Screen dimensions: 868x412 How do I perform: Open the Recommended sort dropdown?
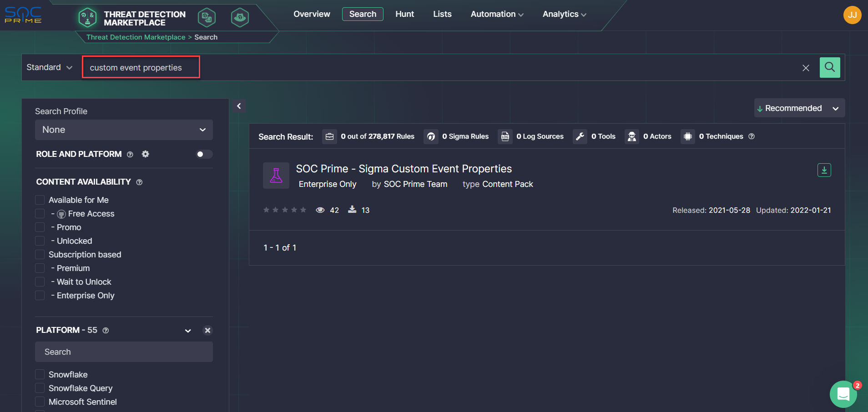pos(799,108)
